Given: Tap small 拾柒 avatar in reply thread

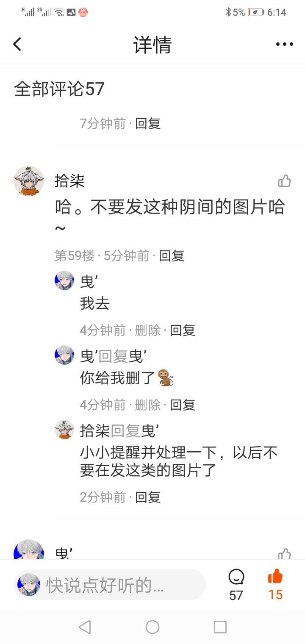Looking at the screenshot, I should point(64,430).
